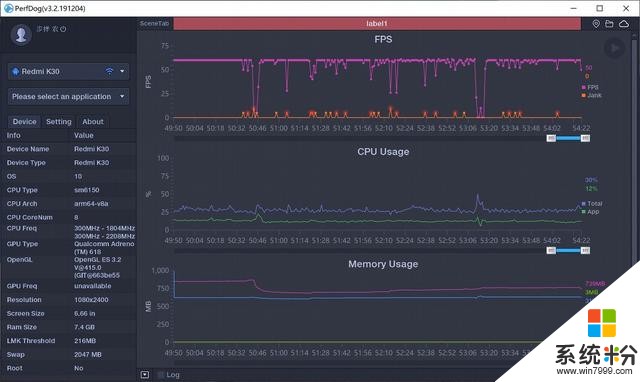Click the CPU Usage chart title
The height and width of the screenshot is (382, 640).
pyautogui.click(x=383, y=151)
